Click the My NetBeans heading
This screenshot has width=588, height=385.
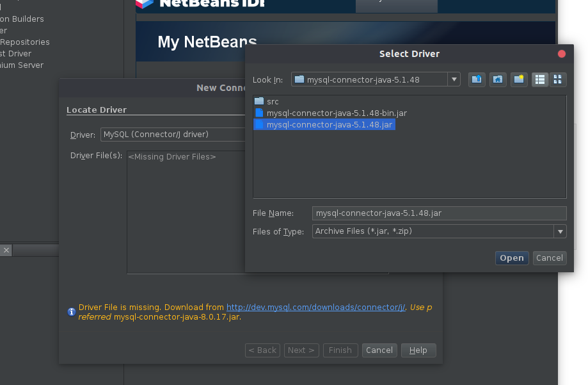[207, 42]
